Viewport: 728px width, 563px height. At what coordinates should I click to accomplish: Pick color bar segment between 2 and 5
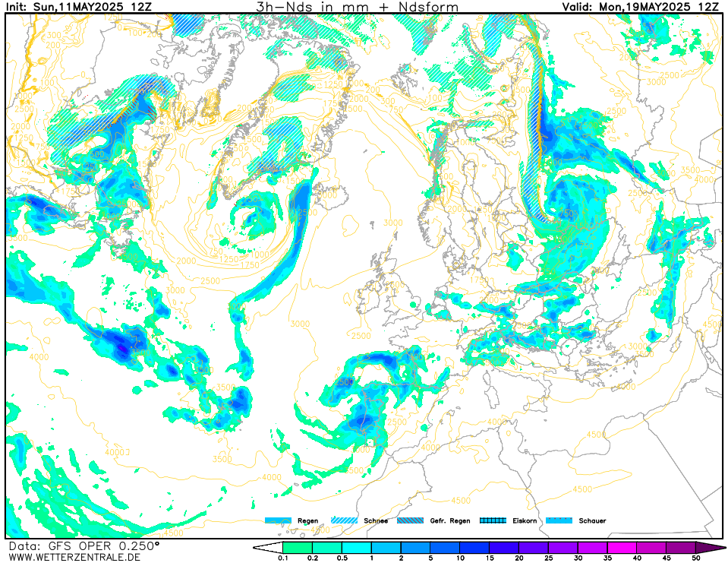click(416, 548)
